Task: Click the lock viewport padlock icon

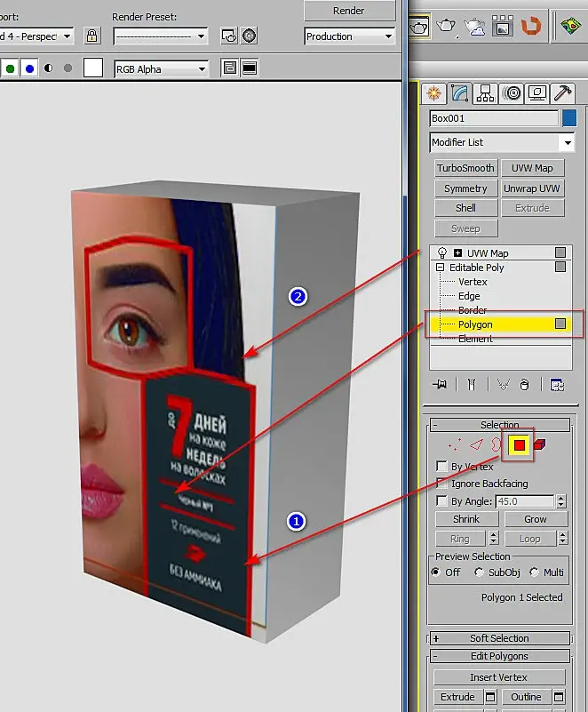Action: pos(92,36)
